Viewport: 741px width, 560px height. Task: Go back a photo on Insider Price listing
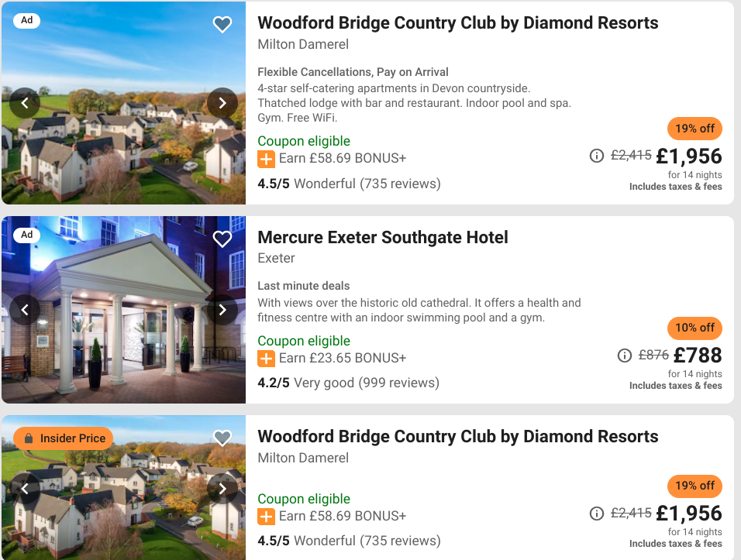tap(25, 489)
